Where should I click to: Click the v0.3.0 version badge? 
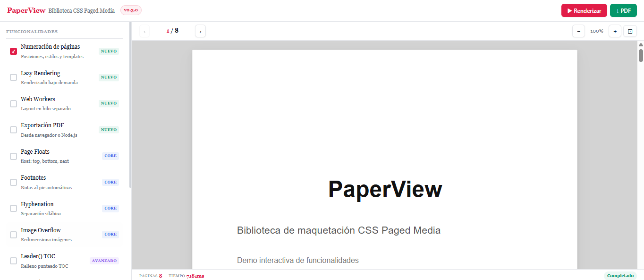131,10
